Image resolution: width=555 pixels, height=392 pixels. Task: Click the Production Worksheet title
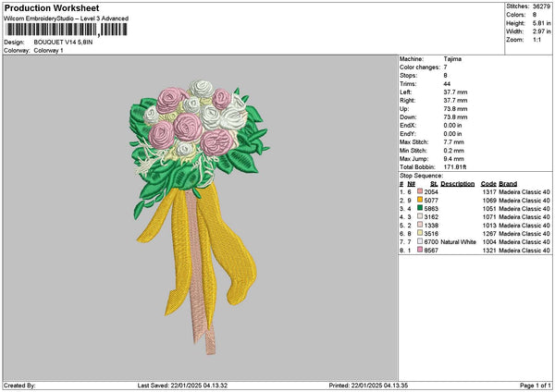tap(52, 7)
